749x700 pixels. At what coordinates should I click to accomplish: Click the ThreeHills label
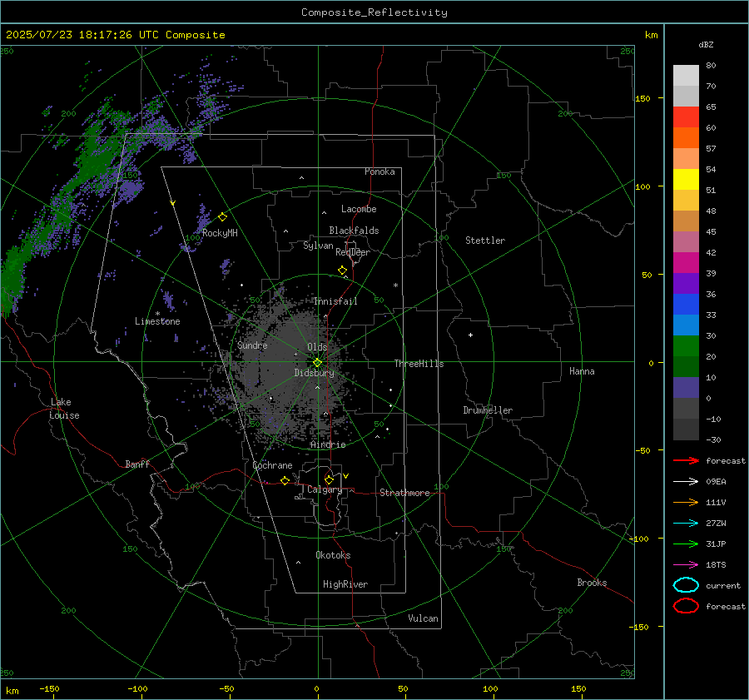pos(419,364)
